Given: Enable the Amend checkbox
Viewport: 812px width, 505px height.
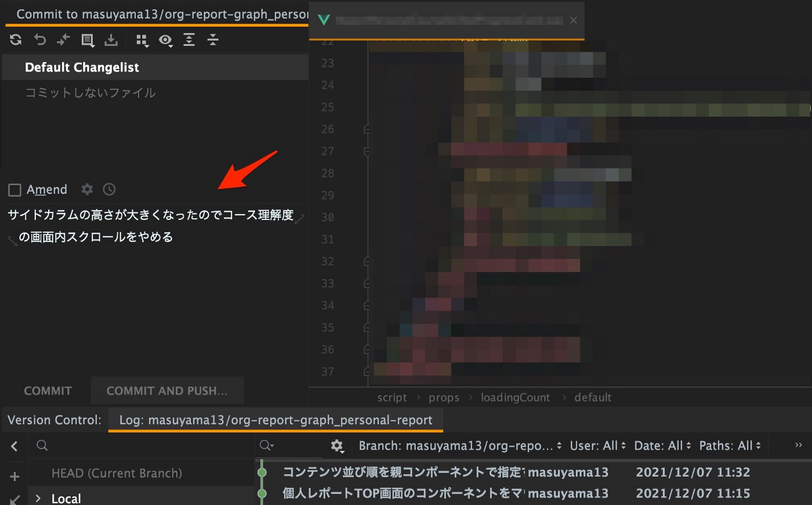Looking at the screenshot, I should (x=15, y=190).
